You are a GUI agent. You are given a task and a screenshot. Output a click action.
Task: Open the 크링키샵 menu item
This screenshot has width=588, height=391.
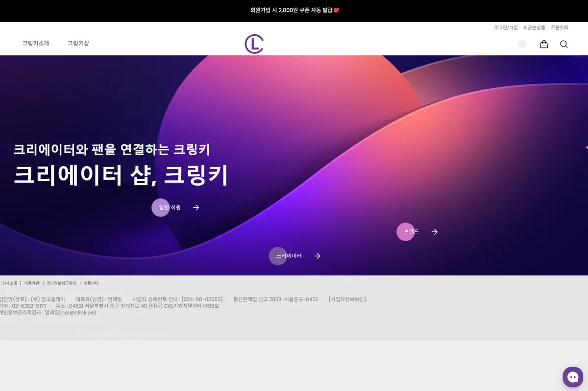click(78, 43)
